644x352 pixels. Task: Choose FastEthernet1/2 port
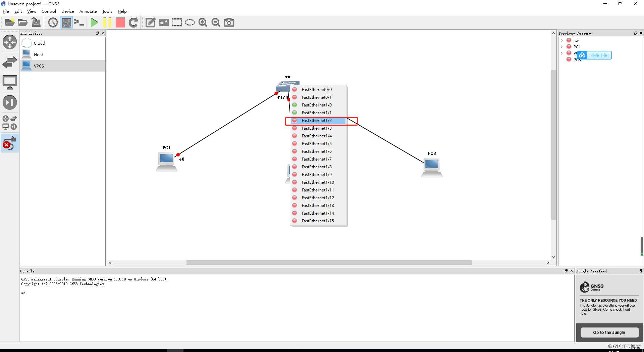click(x=318, y=120)
